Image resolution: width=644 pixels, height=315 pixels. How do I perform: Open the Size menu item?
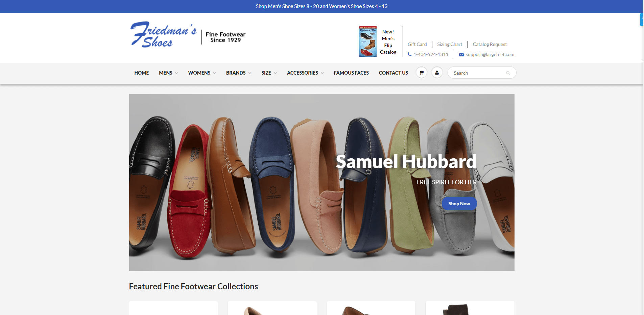pyautogui.click(x=266, y=73)
